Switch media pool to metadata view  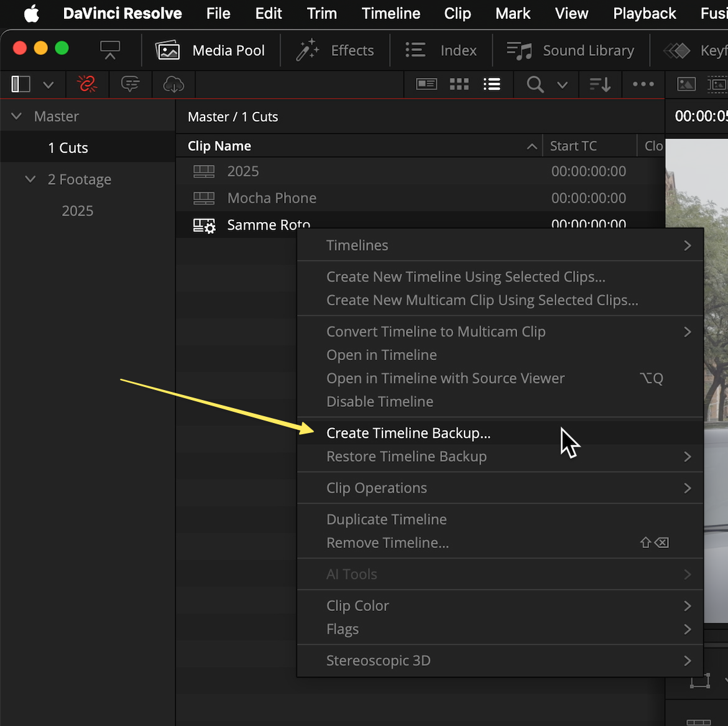(x=426, y=84)
